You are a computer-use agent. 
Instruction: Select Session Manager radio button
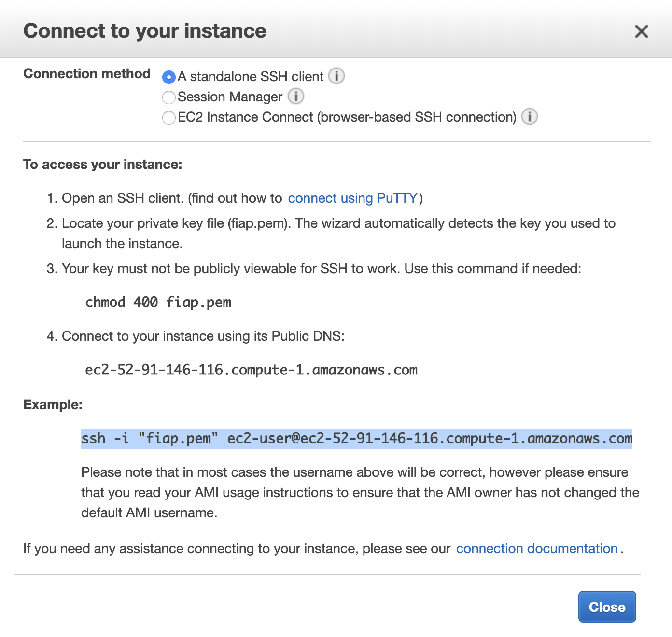point(169,97)
